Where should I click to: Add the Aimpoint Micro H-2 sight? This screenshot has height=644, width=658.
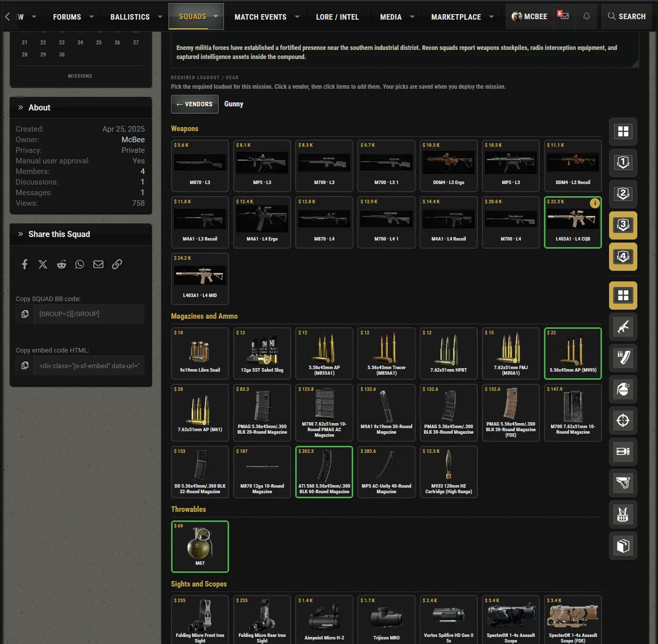(x=324, y=620)
